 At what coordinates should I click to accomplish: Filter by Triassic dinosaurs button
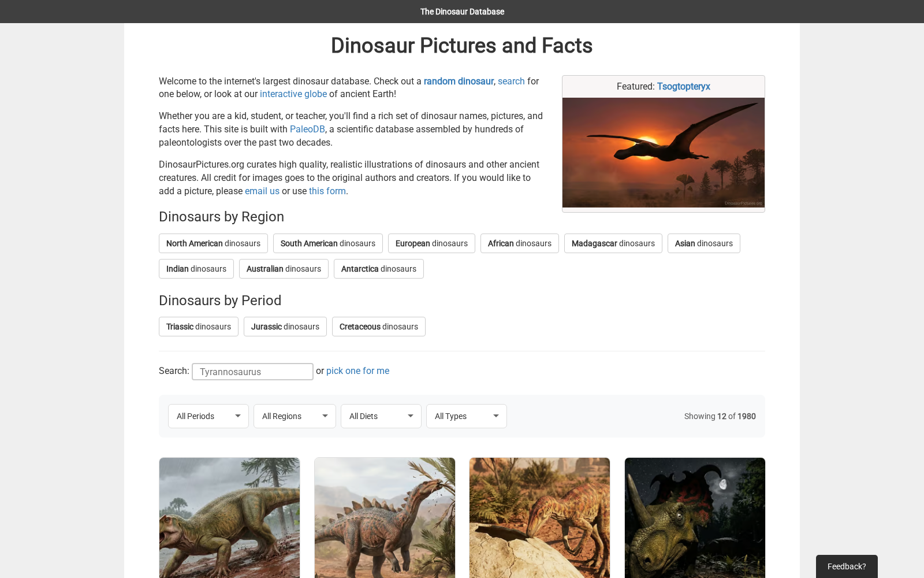point(199,327)
